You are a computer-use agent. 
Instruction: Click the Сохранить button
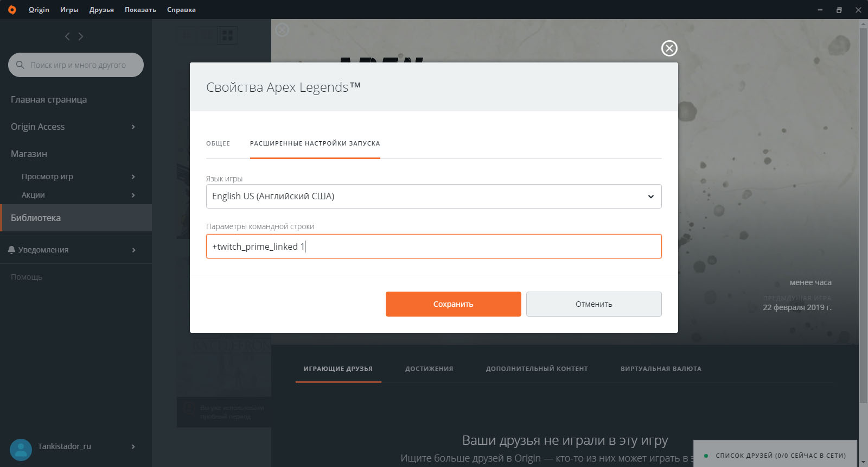tap(454, 304)
